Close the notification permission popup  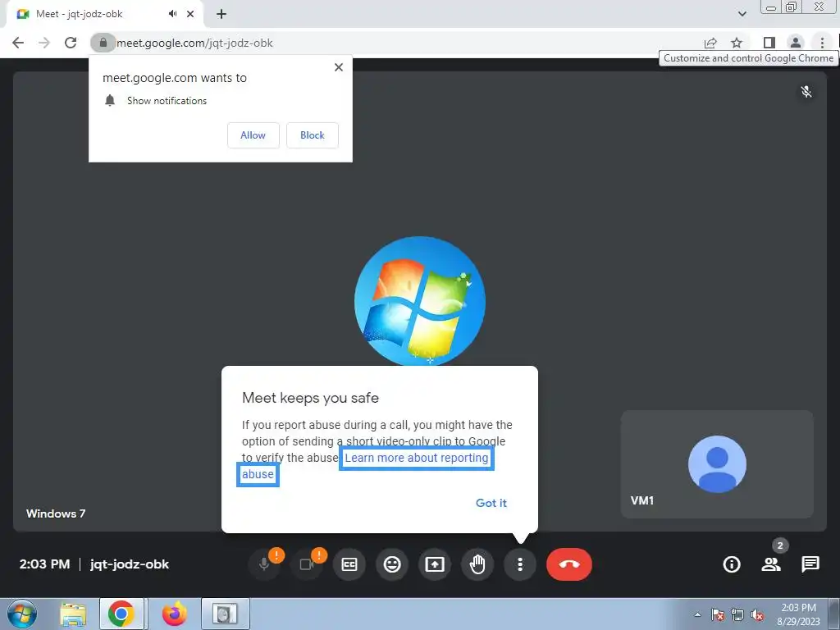tap(339, 67)
